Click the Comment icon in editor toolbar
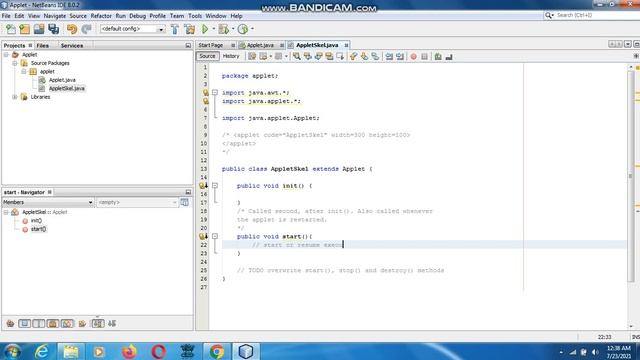The width and height of the screenshot is (640, 360). coord(438,56)
